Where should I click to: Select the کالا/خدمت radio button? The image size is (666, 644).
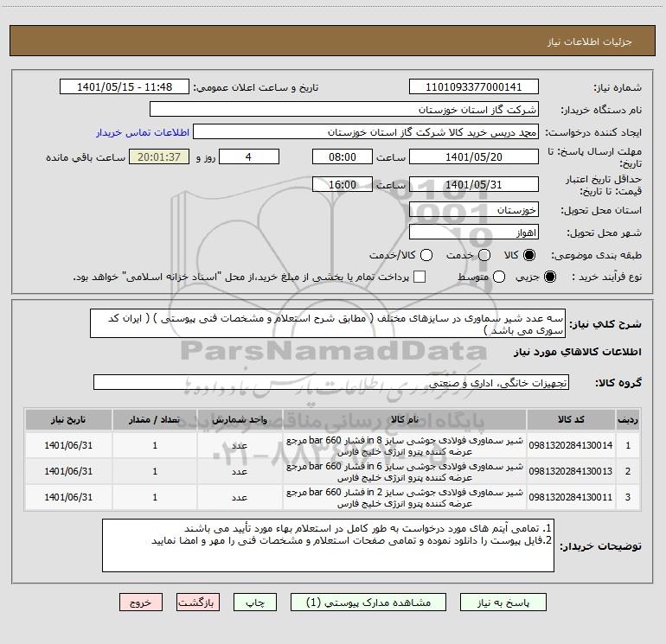pos(426,255)
